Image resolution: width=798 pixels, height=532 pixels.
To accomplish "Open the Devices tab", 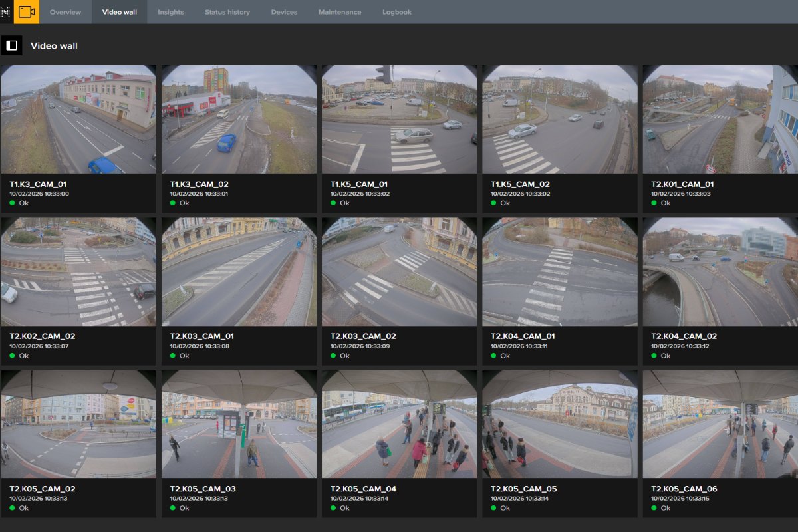I will click(x=284, y=11).
